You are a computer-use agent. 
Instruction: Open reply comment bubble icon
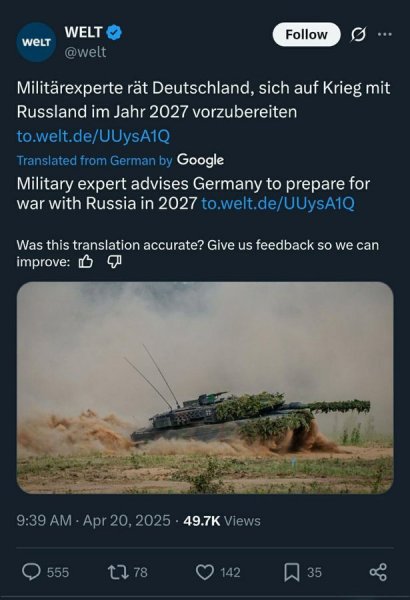pos(31,572)
